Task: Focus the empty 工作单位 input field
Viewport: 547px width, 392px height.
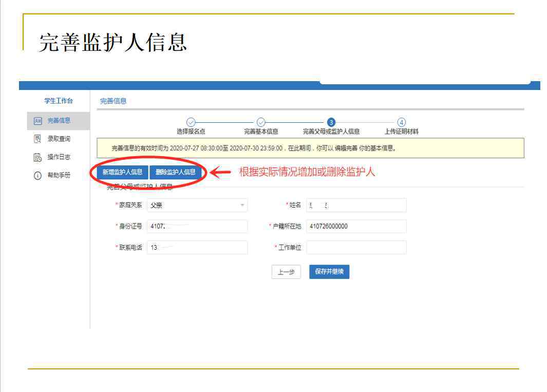Action: 356,248
